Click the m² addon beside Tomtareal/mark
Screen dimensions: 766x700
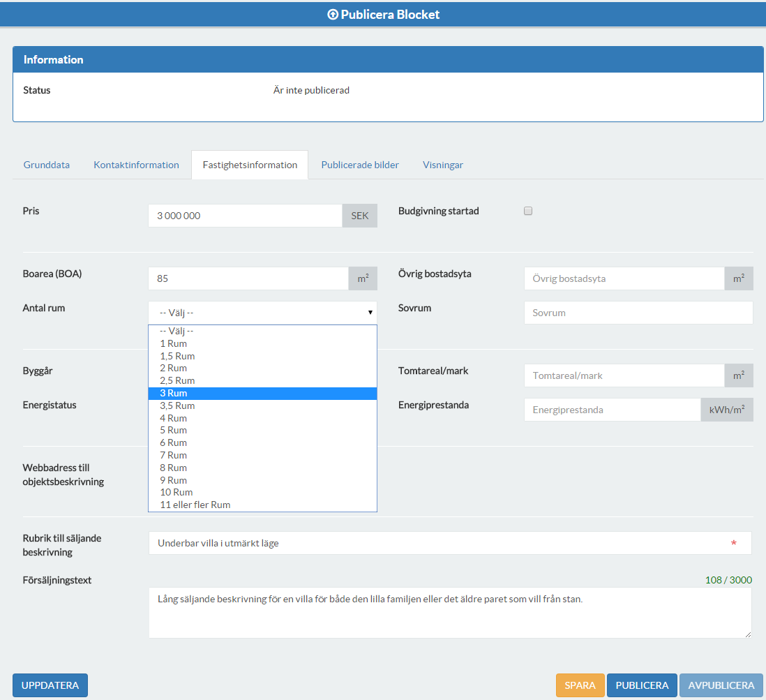(x=739, y=375)
